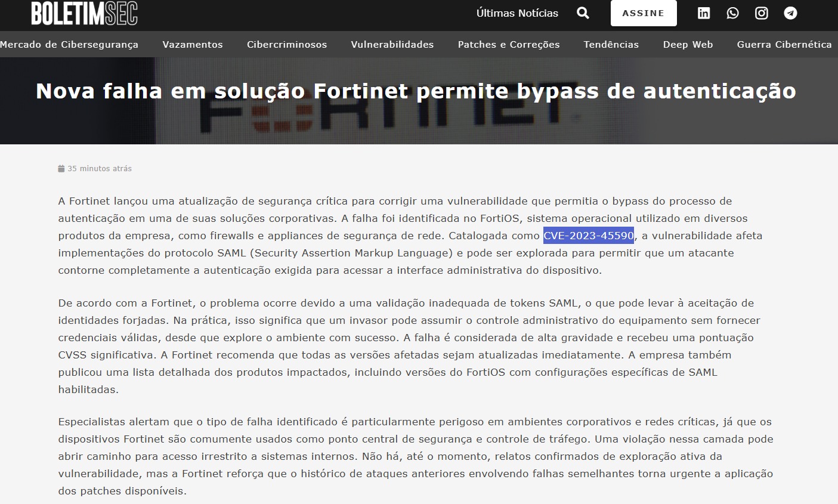Open Patches e Correções menu item

point(509,45)
